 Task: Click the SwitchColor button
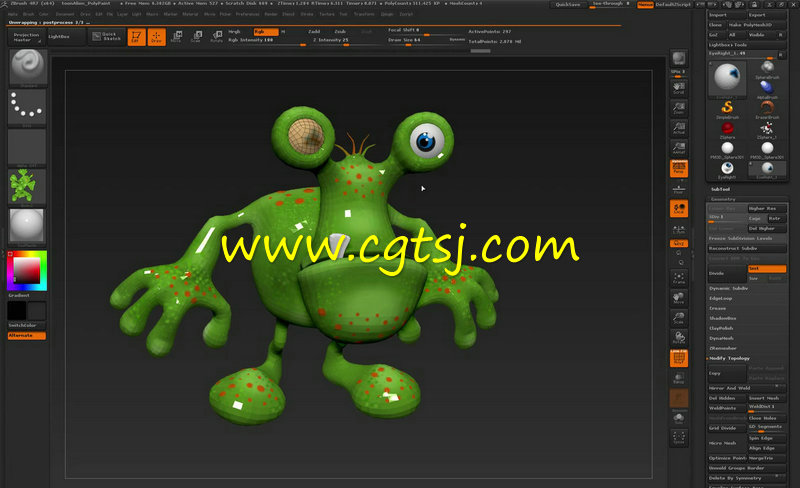27,325
